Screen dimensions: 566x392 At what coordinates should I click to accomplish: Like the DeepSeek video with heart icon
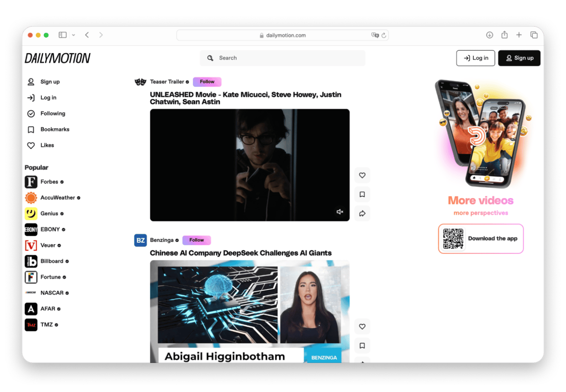click(x=362, y=327)
